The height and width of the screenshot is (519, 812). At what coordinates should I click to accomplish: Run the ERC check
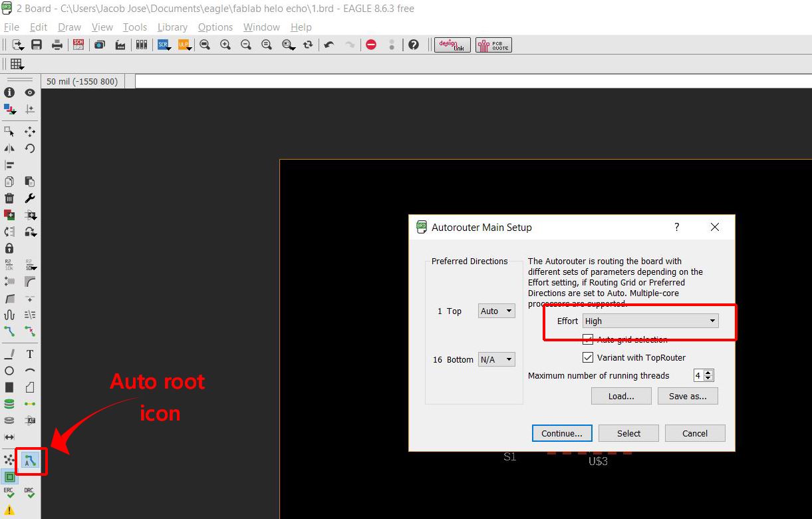(x=9, y=493)
